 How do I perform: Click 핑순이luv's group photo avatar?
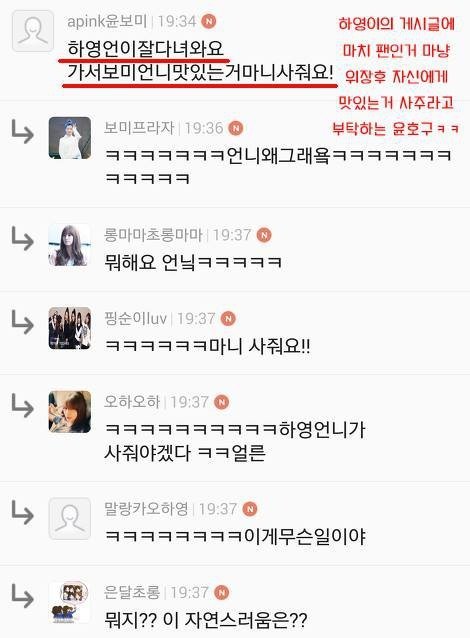pos(70,328)
